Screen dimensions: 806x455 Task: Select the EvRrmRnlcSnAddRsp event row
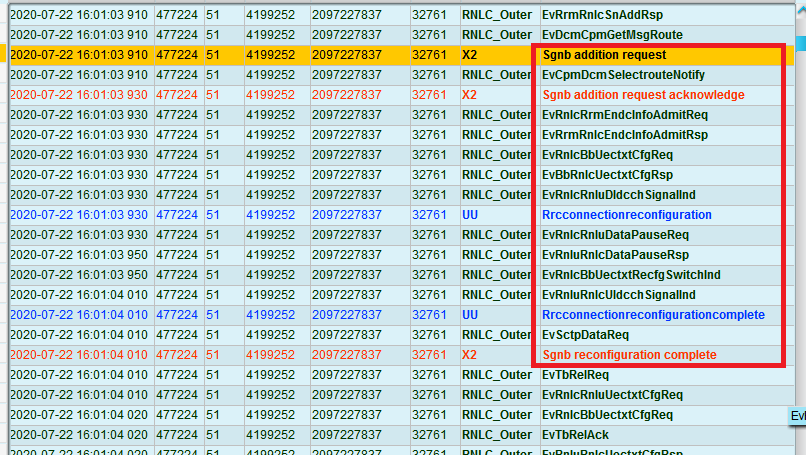point(615,15)
